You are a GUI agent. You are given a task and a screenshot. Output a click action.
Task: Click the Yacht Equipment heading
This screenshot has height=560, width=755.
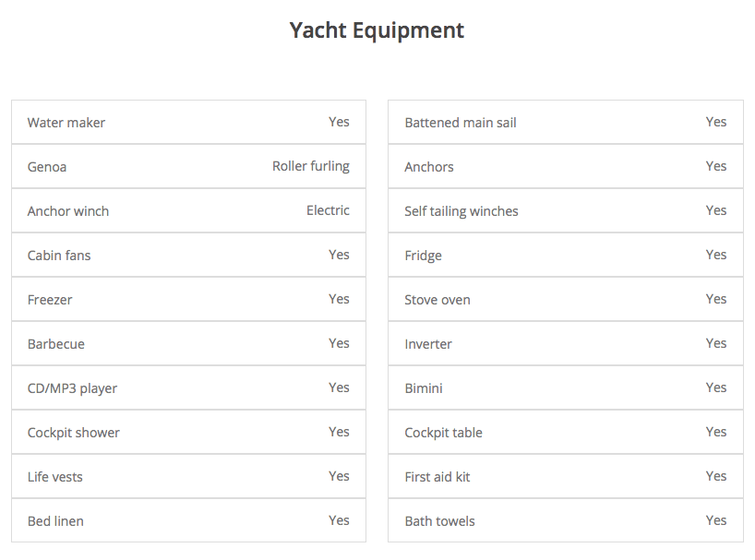coord(377,30)
